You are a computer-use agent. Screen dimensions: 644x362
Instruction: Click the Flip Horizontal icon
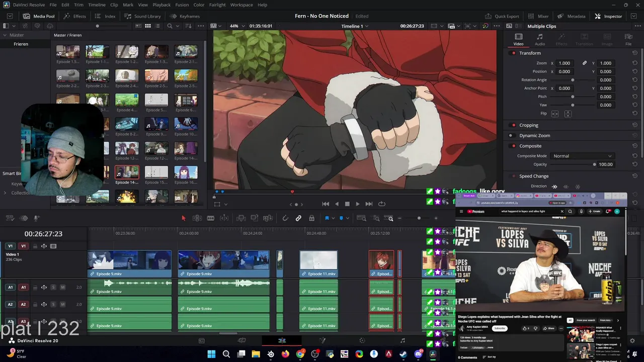click(x=555, y=114)
